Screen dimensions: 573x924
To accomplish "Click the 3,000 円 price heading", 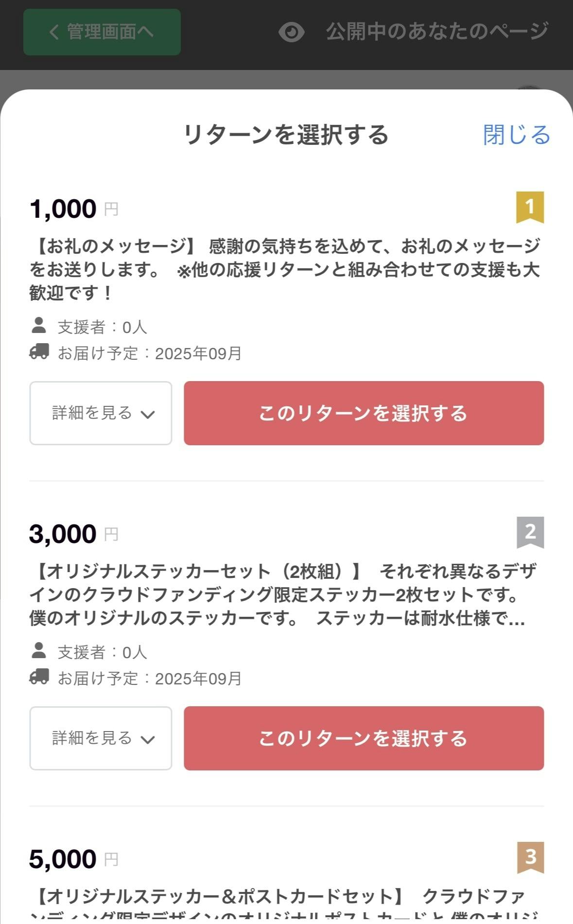I will tap(74, 534).
